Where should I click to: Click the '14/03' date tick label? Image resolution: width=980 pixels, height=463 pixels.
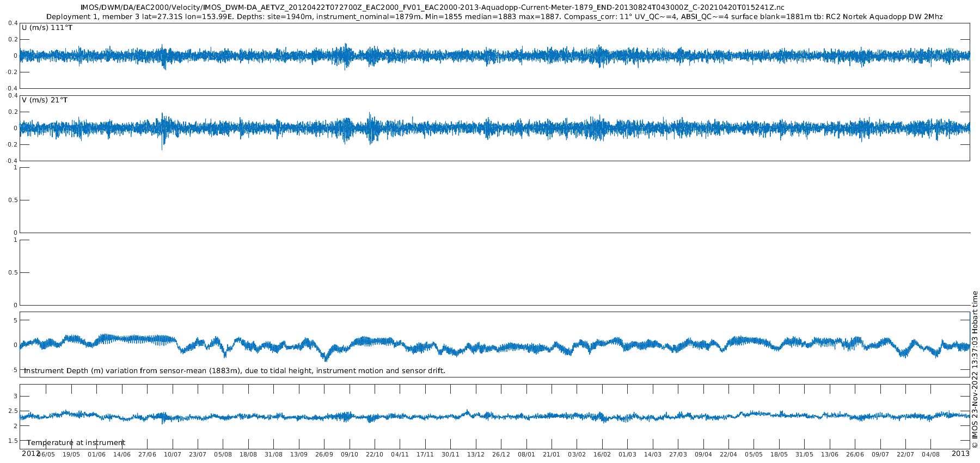[653, 454]
